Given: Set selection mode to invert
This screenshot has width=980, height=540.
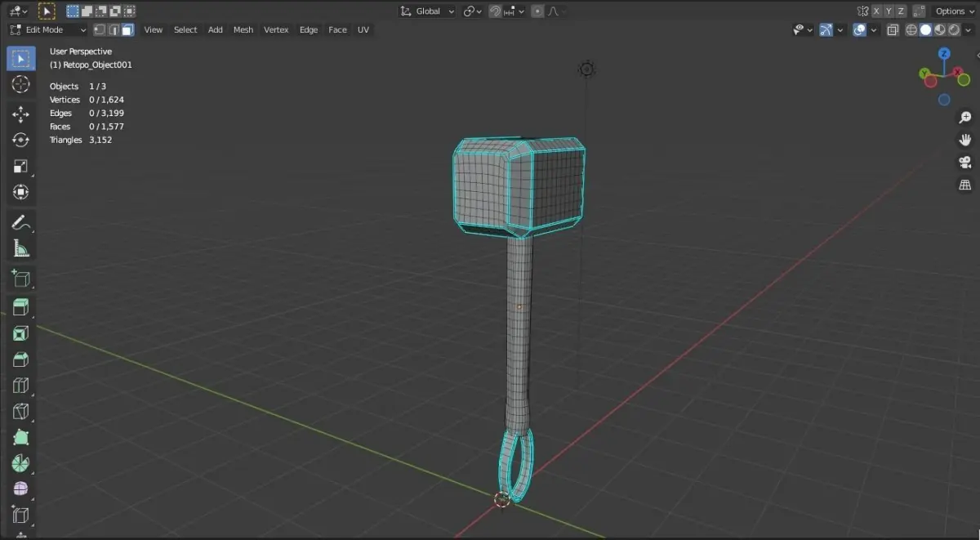Looking at the screenshot, I should pos(115,11).
